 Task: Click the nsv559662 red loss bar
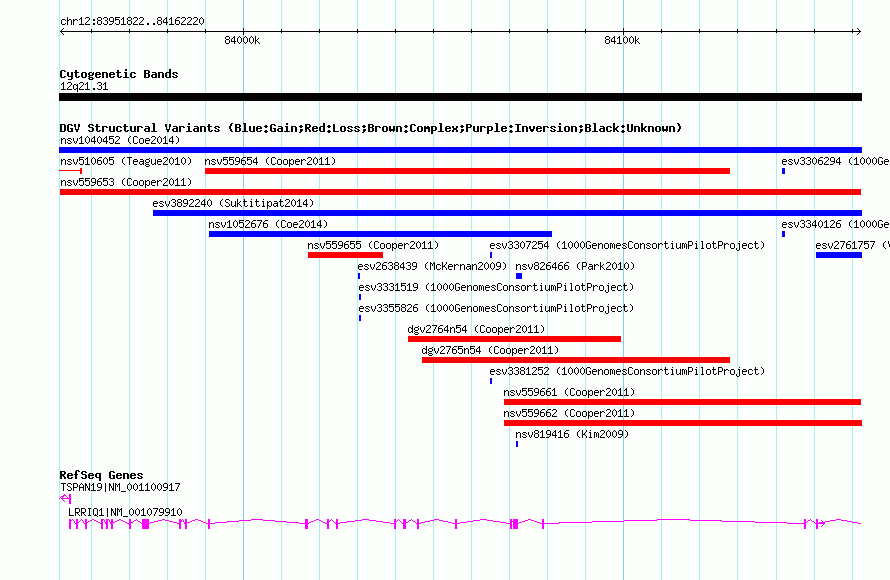click(x=683, y=423)
